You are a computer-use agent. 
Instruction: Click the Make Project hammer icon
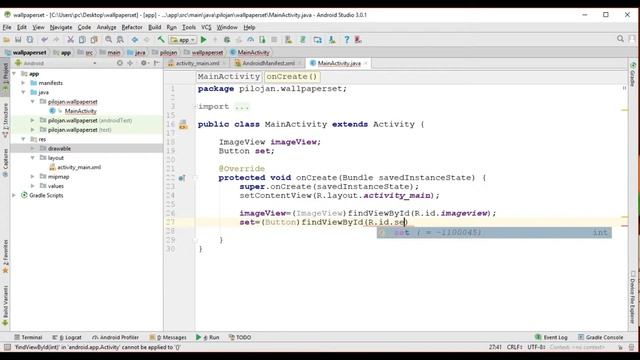coord(161,40)
